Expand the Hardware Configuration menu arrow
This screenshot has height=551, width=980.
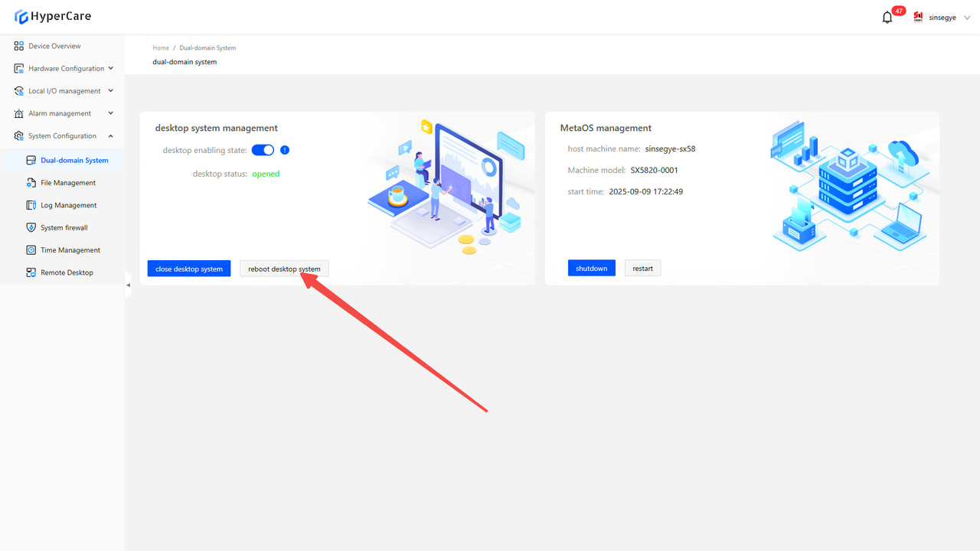click(x=111, y=68)
